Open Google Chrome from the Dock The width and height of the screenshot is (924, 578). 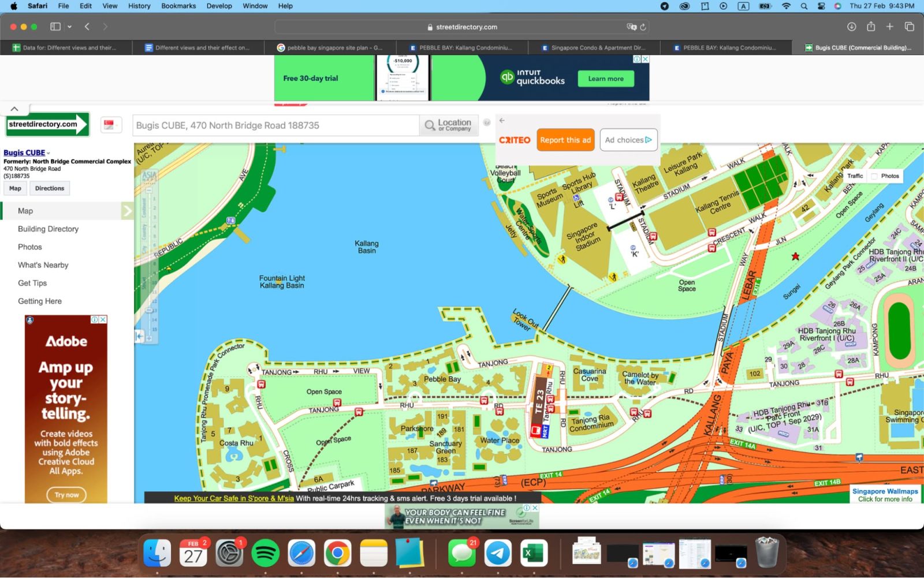[338, 554]
